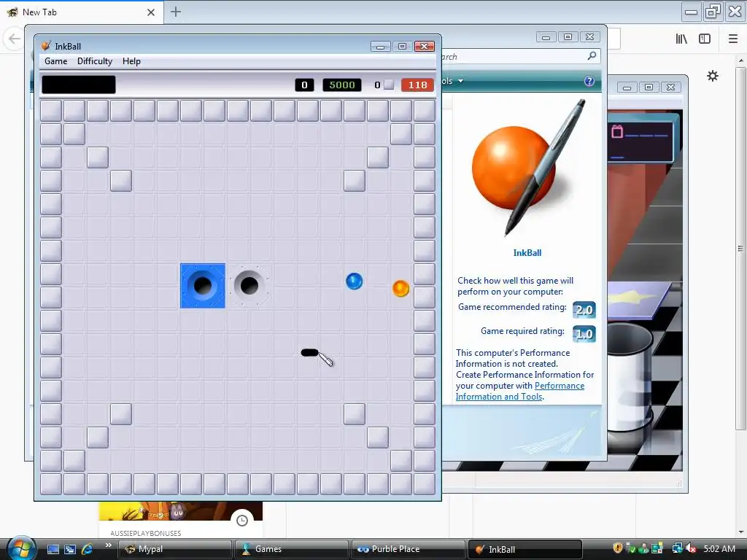The image size is (747, 560).
Task: Click Show Desktop quick launch icon
Action: click(x=53, y=549)
